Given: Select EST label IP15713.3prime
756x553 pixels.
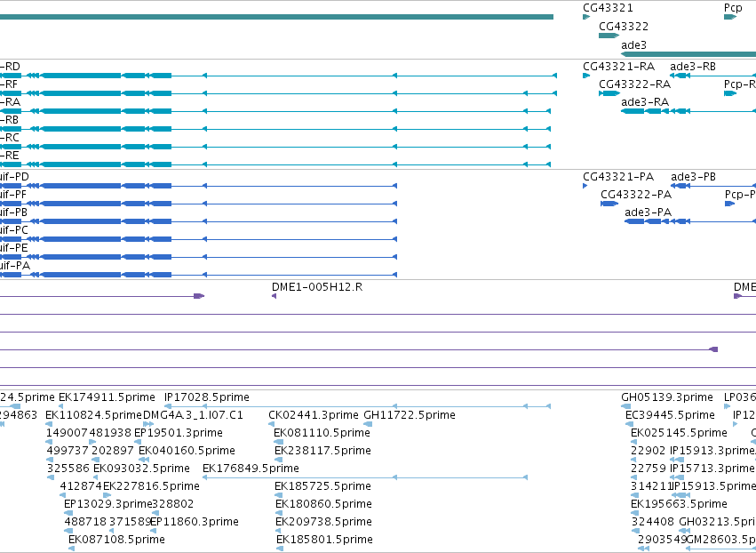Looking at the screenshot, I should (712, 469).
